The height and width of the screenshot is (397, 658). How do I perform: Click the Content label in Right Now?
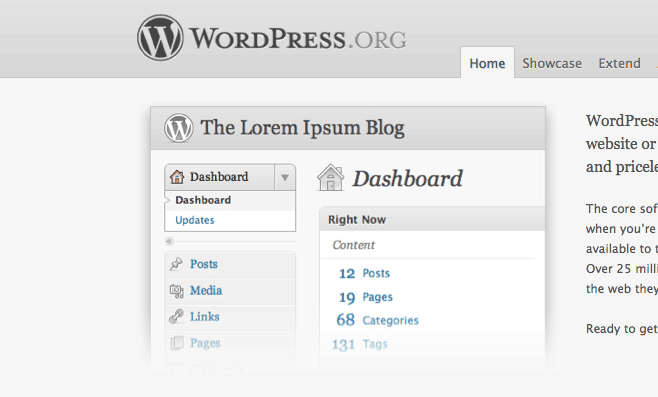pos(354,245)
